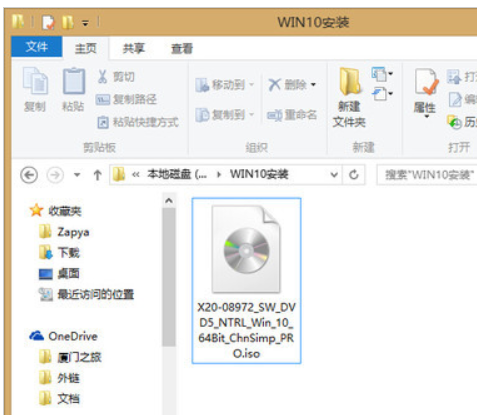Click the Edit icon in Open group
The height and width of the screenshot is (415, 477).
[455, 99]
